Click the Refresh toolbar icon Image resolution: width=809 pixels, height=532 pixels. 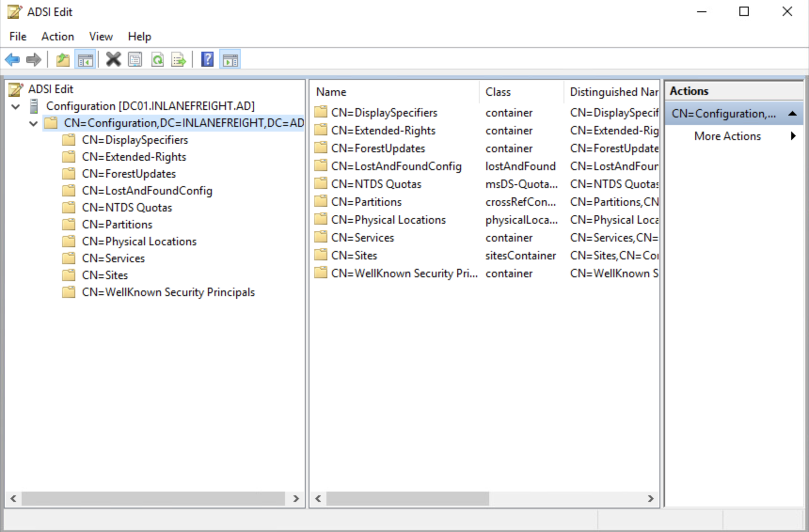pyautogui.click(x=158, y=60)
